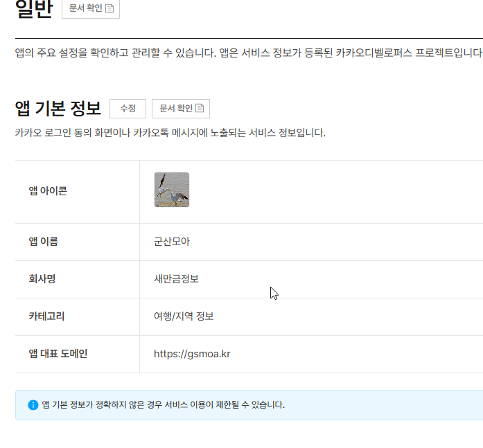This screenshot has width=483, height=448.
Task: Click the blue info icon in notice
Action: (33, 405)
